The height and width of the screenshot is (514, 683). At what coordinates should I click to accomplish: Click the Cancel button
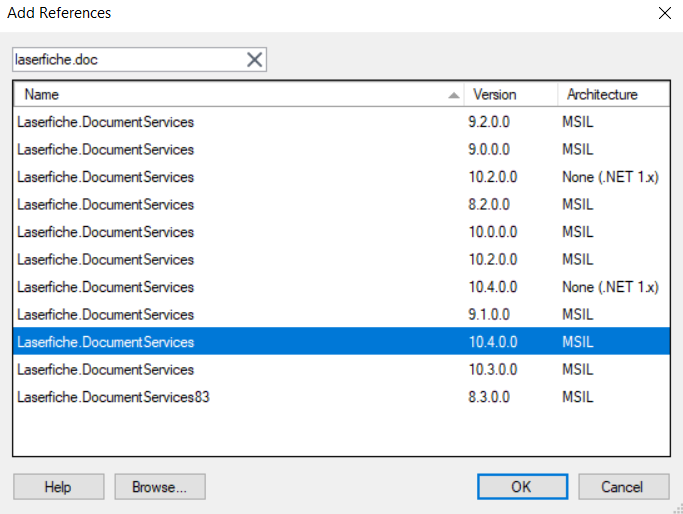(624, 487)
